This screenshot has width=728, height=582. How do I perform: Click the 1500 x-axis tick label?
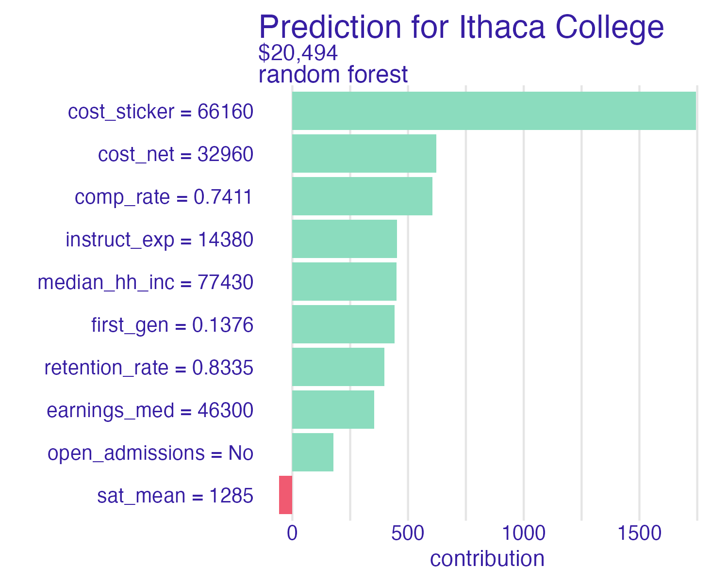(639, 533)
